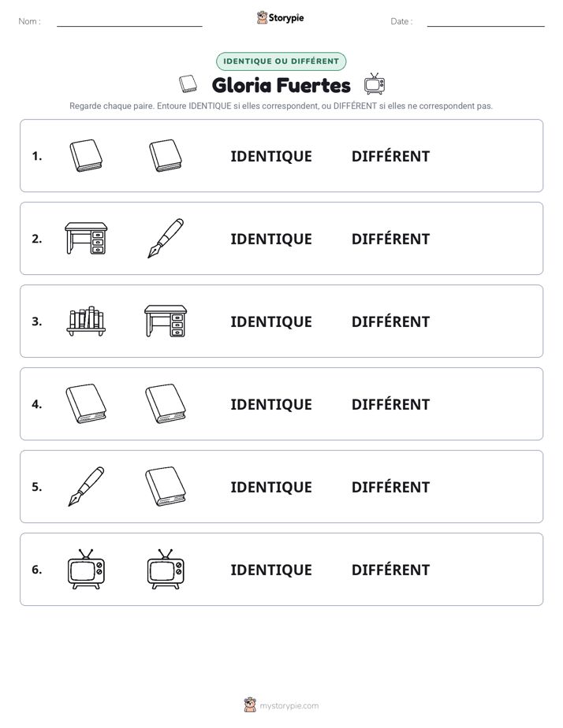Click the IDENTIQUE OU DIFFÉRENT badge
Image resolution: width=563 pixels, height=728 pixels.
pos(281,61)
